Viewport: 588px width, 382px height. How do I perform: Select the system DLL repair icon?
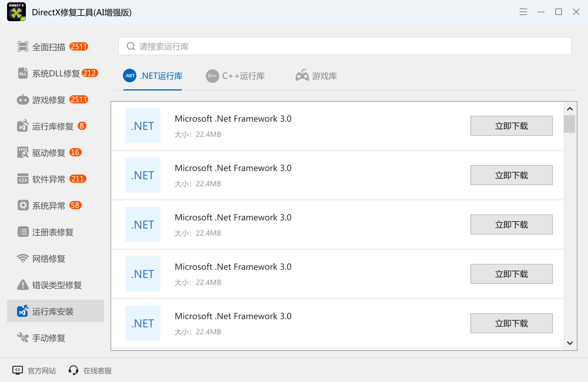click(23, 73)
